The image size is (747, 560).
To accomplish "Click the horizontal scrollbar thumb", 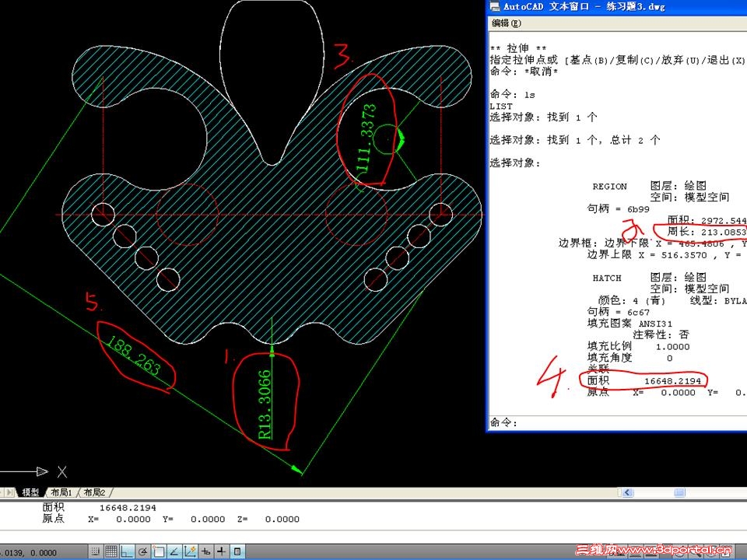I will click(679, 492).
